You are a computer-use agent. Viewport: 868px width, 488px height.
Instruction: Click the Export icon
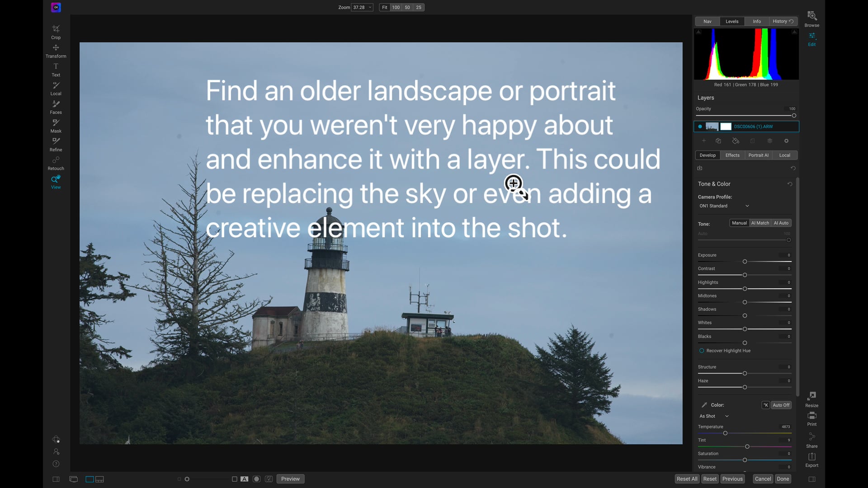point(811,460)
